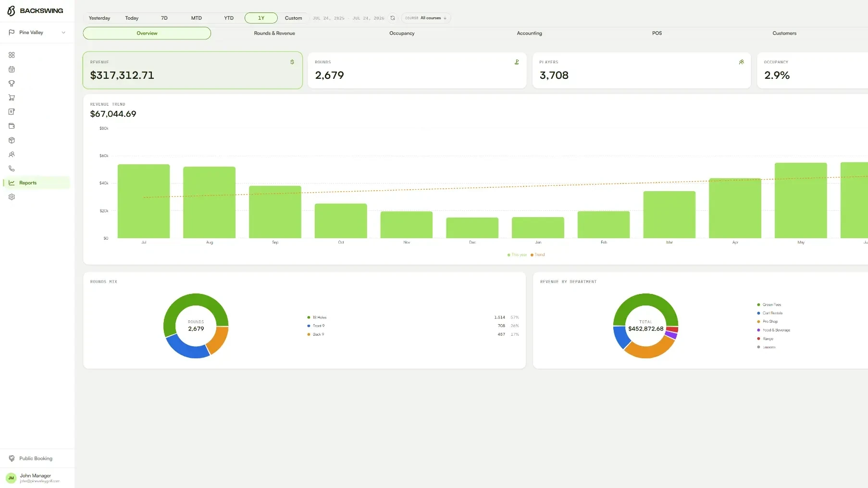Click the Public Booking icon
Viewport: 868px width, 488px height.
click(x=12, y=458)
